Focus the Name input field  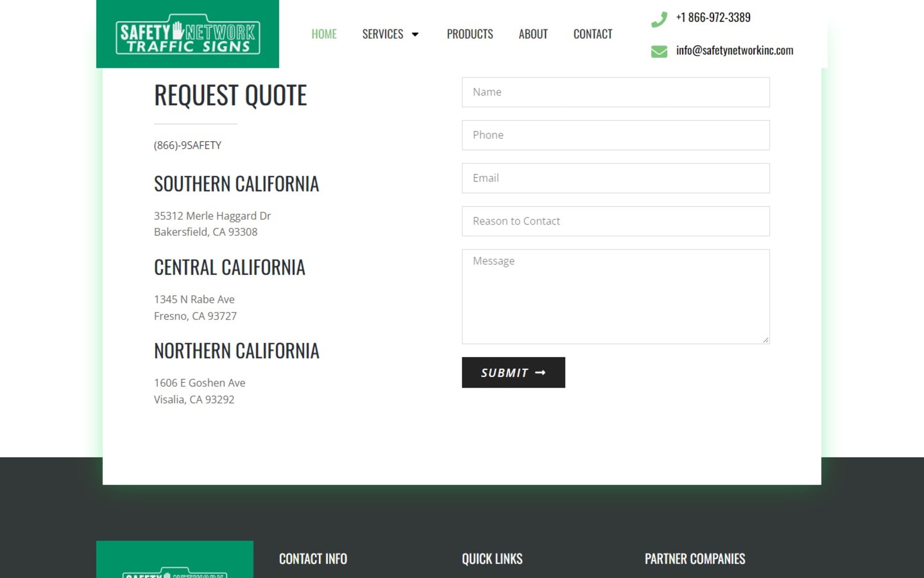click(x=616, y=92)
